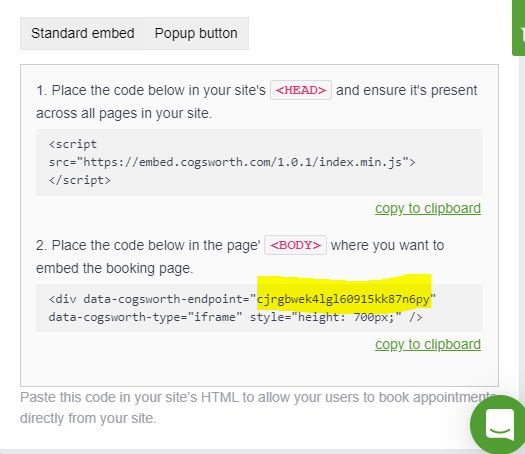
Task: Click the data-cogsworth-endpoint attribute name
Action: pos(165,299)
